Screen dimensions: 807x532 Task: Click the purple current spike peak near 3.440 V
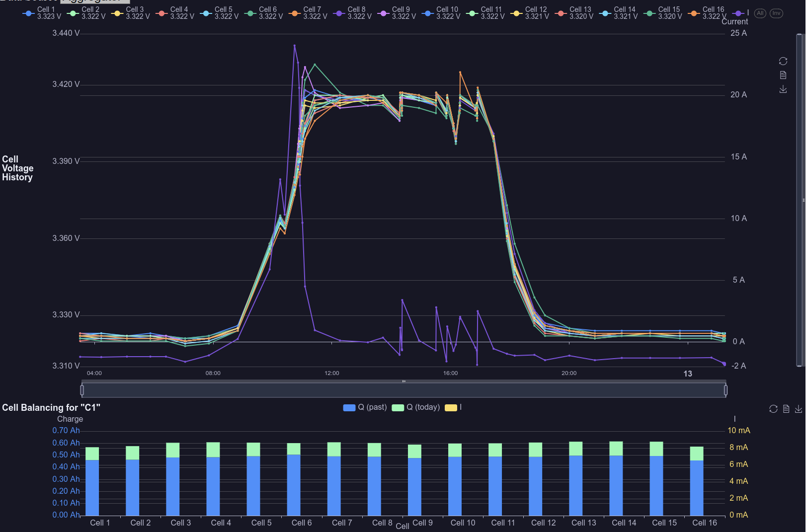pyautogui.click(x=295, y=45)
